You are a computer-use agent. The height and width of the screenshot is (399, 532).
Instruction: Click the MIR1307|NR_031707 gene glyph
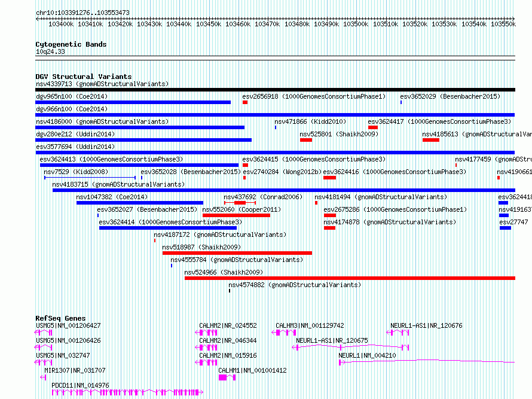tap(43, 377)
